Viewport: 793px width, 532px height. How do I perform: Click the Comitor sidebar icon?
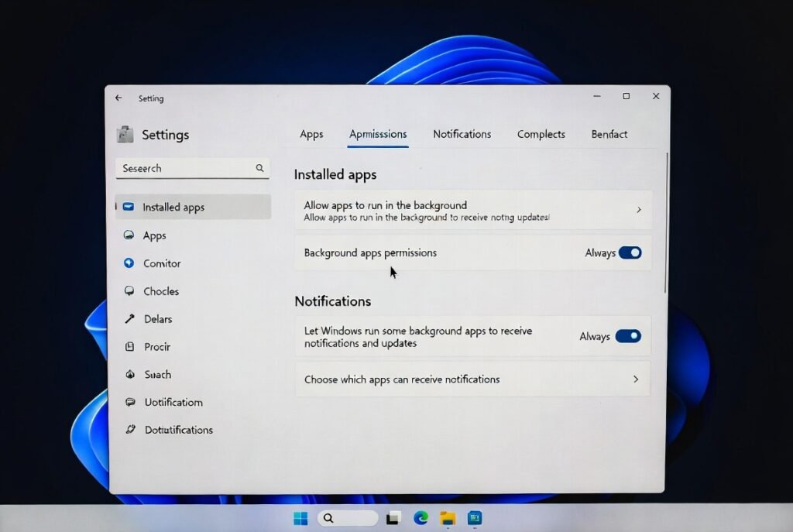click(x=129, y=263)
